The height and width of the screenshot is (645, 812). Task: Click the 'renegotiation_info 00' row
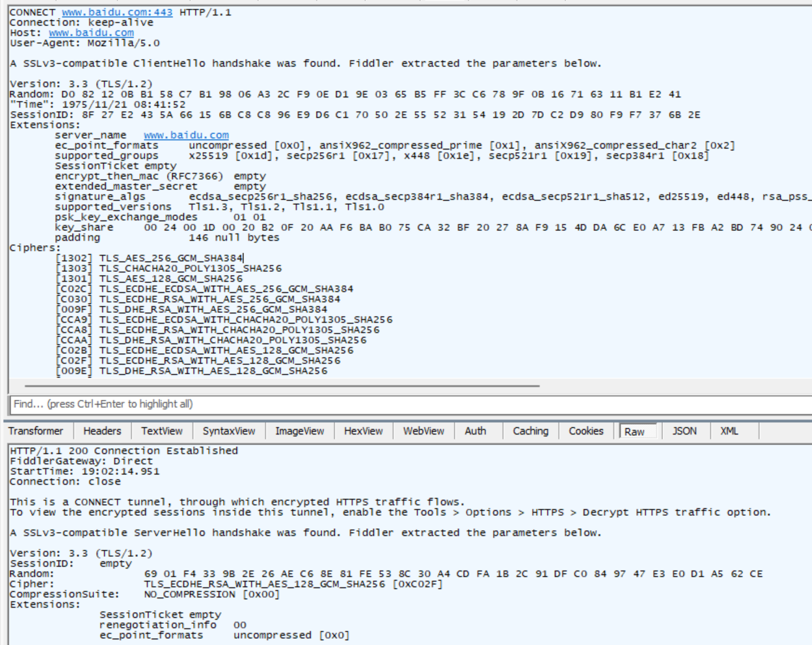pyautogui.click(x=173, y=625)
